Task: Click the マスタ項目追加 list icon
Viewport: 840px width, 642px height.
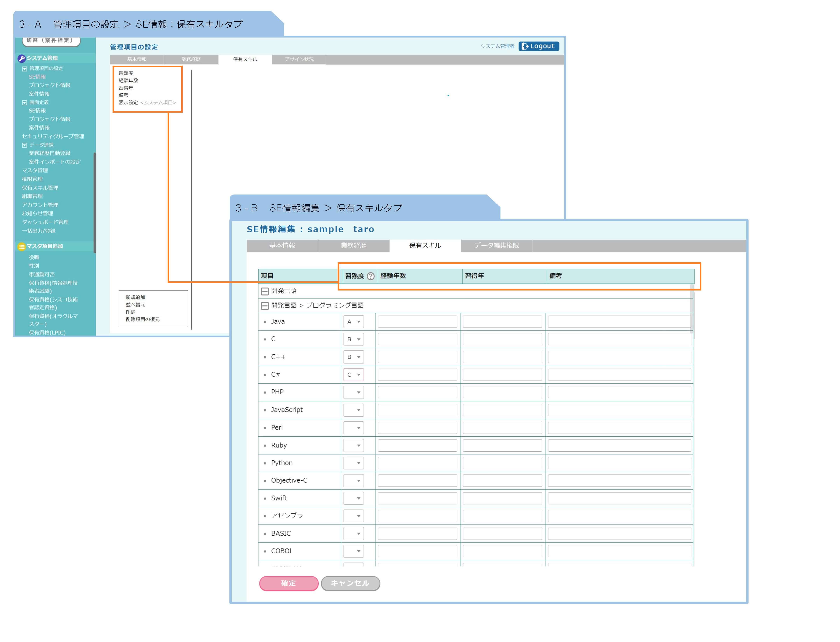Action: [21, 246]
